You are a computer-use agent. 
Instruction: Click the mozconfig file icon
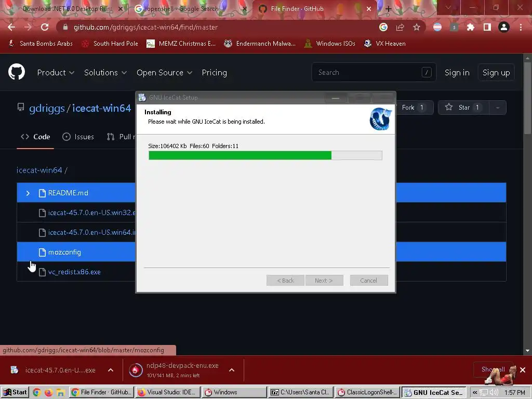[x=42, y=252]
